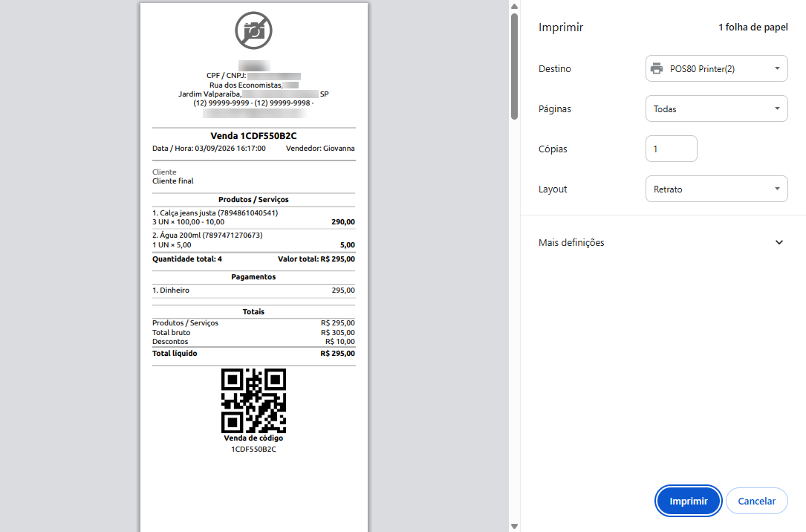Open the Páginas dropdown showing Todas
Screen dimensions: 806x532
click(x=717, y=109)
